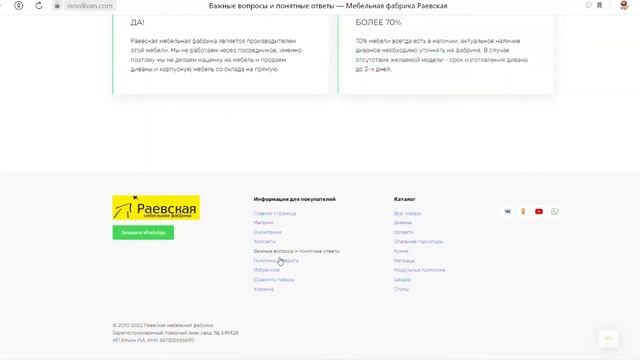The image size is (640, 360).
Task: Open the Матрацы catalog link
Action: click(404, 260)
